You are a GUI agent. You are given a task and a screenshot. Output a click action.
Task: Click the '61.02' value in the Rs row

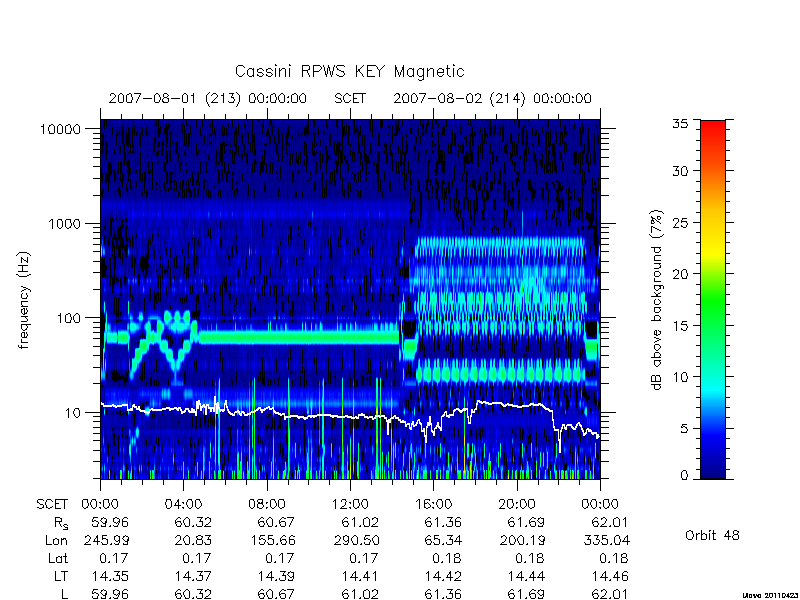point(360,522)
